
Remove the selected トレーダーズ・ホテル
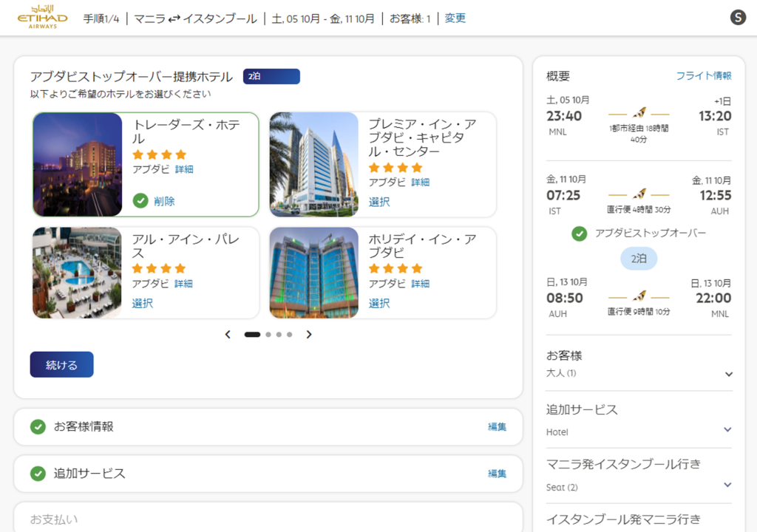(164, 201)
